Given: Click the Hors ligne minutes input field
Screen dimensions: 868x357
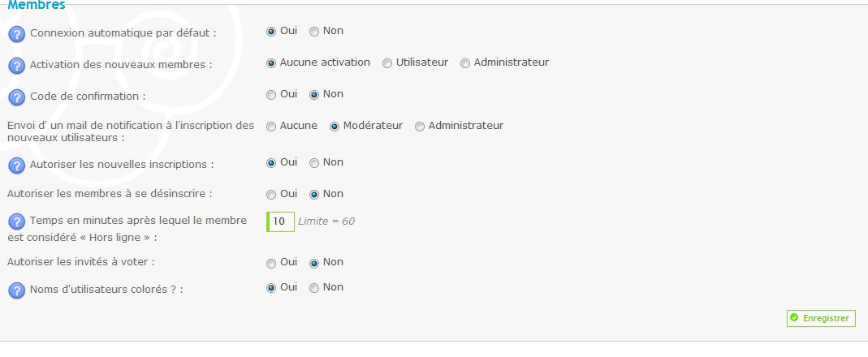Looking at the screenshot, I should coord(280,222).
